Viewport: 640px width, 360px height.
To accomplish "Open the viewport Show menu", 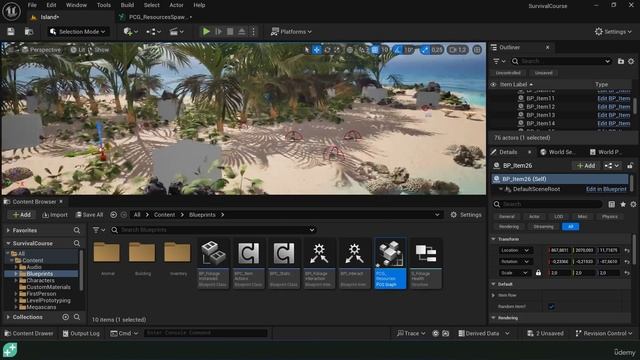I will pos(101,50).
